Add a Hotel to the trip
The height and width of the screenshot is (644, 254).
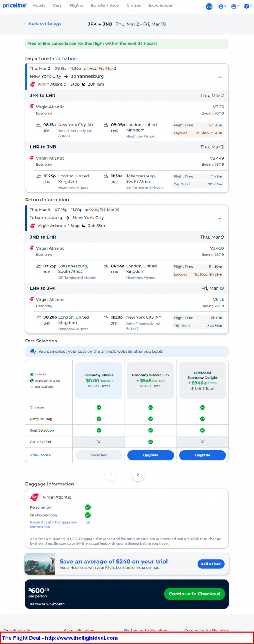[x=211, y=564]
